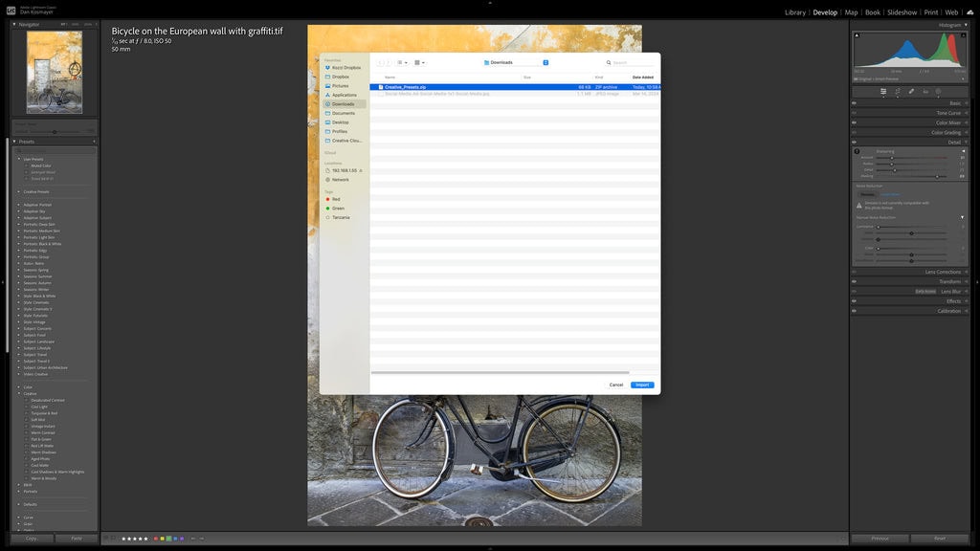Click the Reset button
The image size is (980, 551).
click(x=940, y=539)
